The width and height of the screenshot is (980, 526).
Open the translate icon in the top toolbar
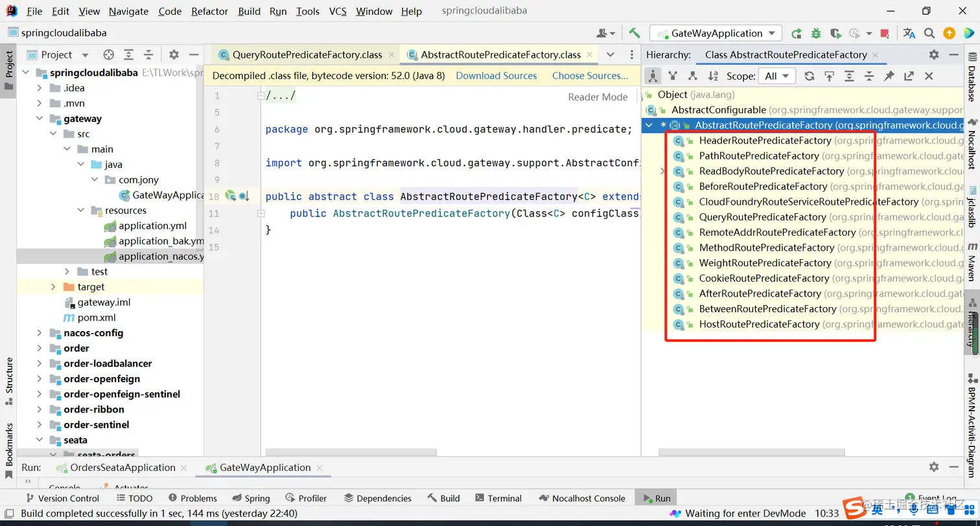(x=909, y=33)
